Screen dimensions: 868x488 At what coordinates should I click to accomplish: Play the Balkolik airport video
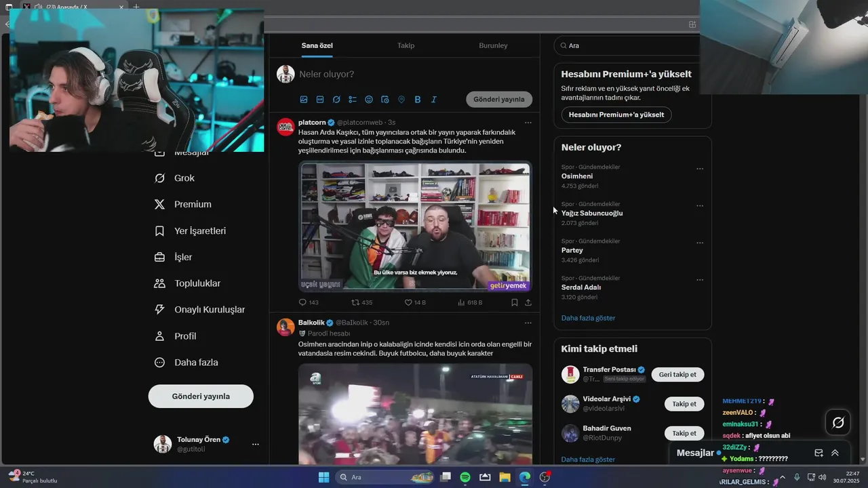tap(415, 413)
